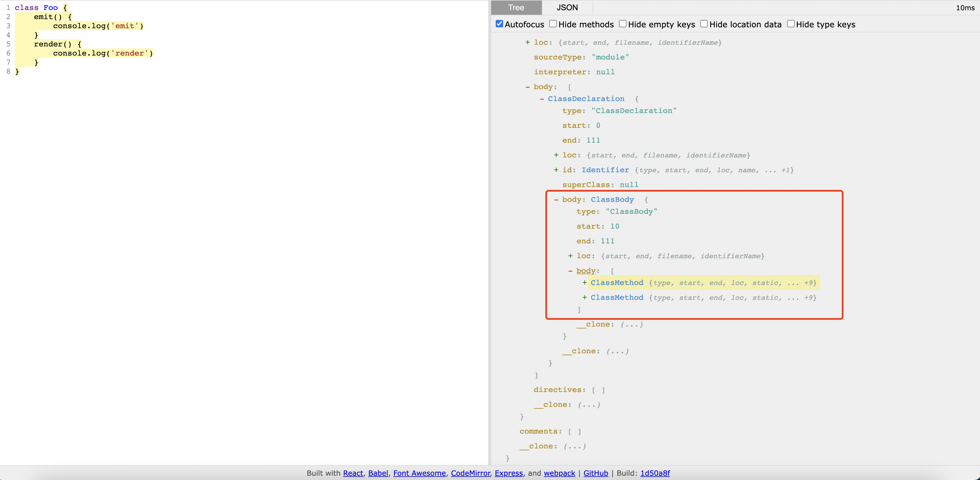Screen dimensions: 980x480
Task: Expand the second ClassMethod entry
Action: 584,298
